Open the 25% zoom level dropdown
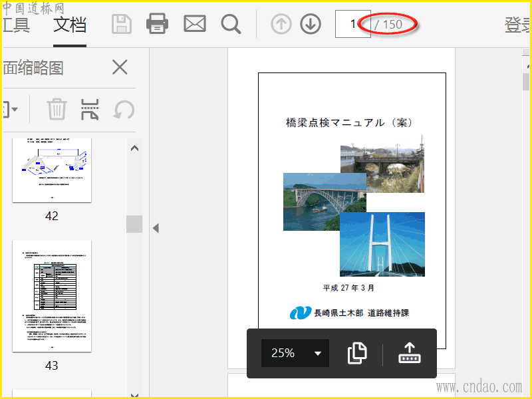The width and height of the screenshot is (532, 399). pos(295,353)
